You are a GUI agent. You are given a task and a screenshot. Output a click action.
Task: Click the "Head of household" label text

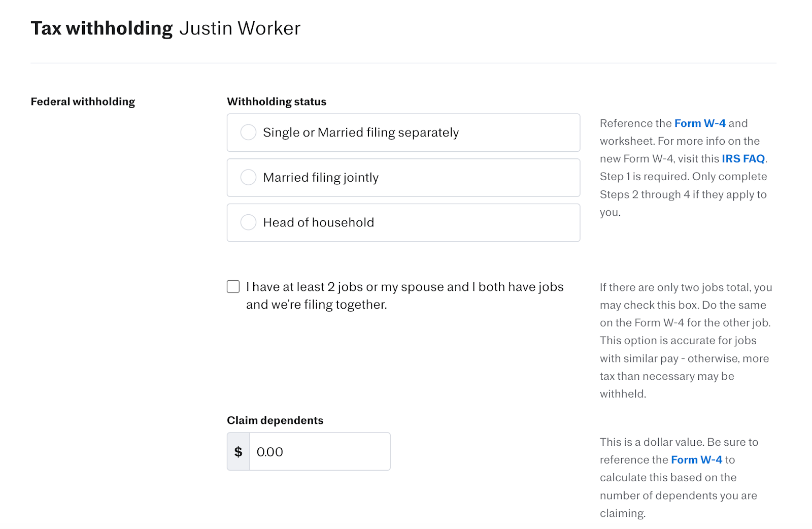[x=318, y=222]
